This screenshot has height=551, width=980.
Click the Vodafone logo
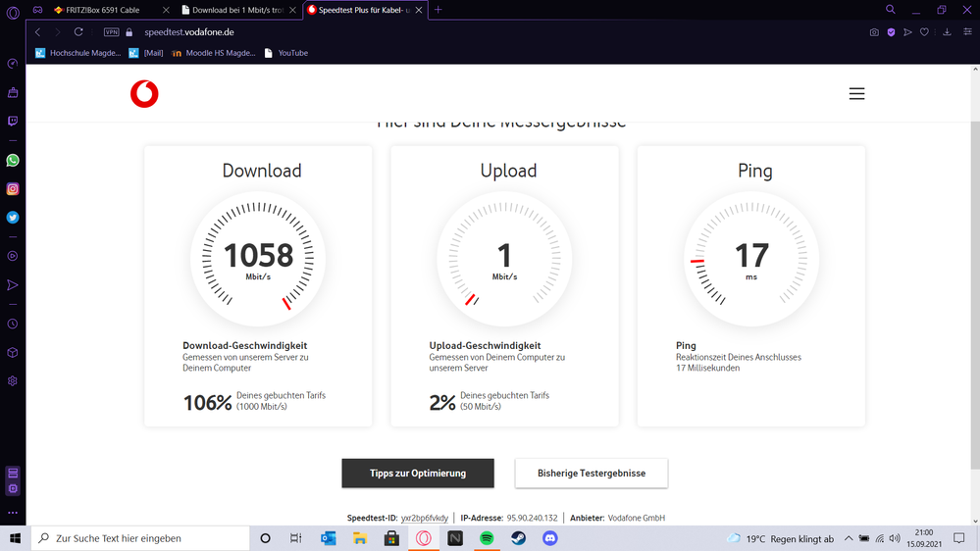pos(144,94)
